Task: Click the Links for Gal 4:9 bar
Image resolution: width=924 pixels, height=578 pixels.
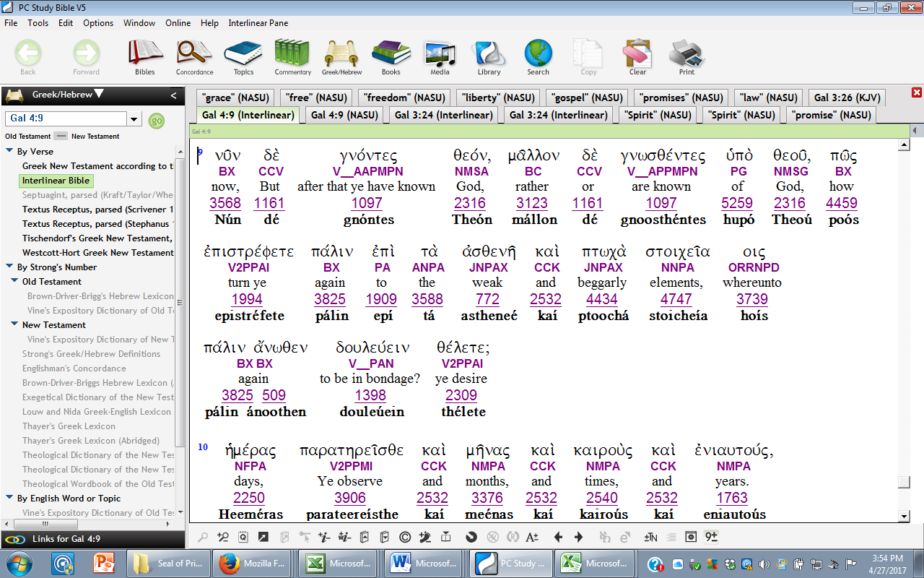Action: [92, 539]
